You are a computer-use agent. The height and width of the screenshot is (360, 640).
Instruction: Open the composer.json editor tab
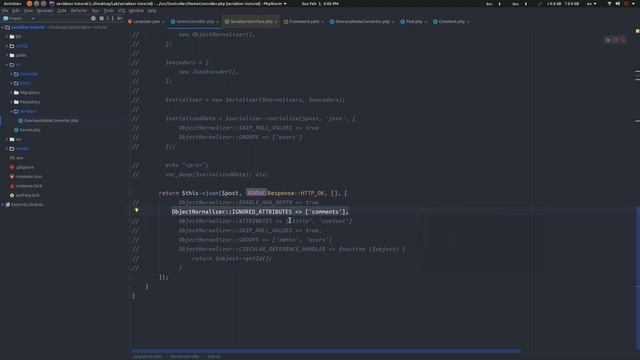(146, 22)
